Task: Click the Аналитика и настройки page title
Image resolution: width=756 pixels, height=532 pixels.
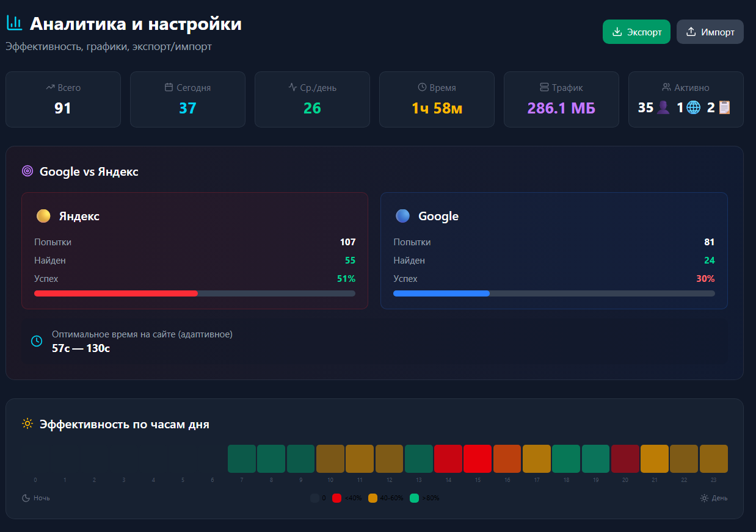Action: (136, 24)
